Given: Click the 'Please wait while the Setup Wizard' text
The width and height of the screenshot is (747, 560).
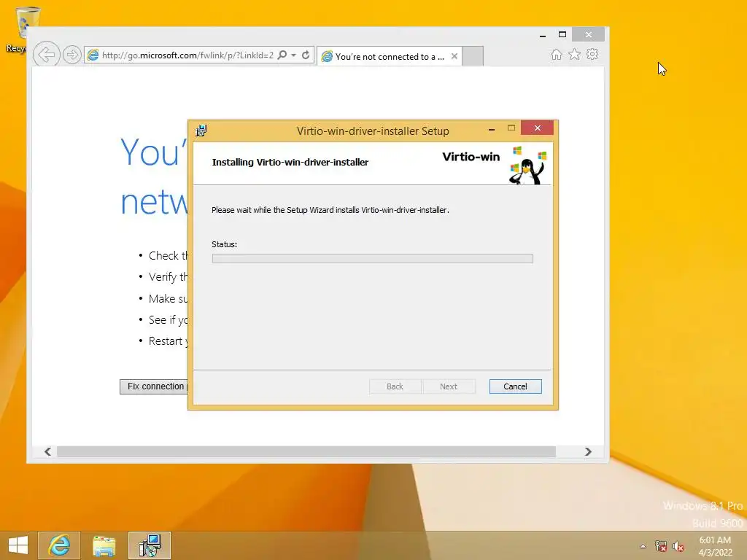Looking at the screenshot, I should pyautogui.click(x=330, y=210).
